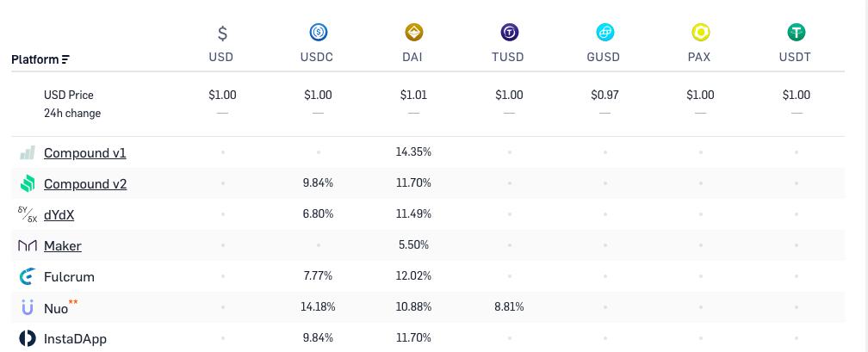Click the GUSD coin icon

[x=605, y=33]
